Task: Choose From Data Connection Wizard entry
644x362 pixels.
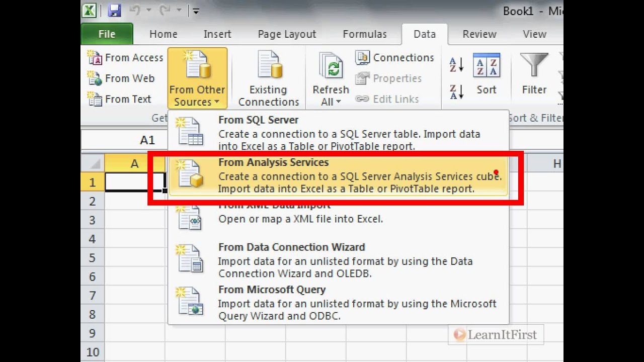Action: (338, 260)
